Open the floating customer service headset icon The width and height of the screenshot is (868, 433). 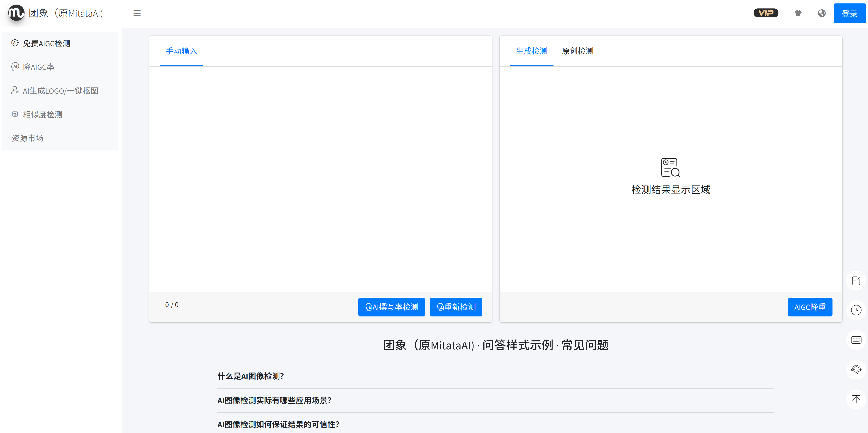coord(856,369)
